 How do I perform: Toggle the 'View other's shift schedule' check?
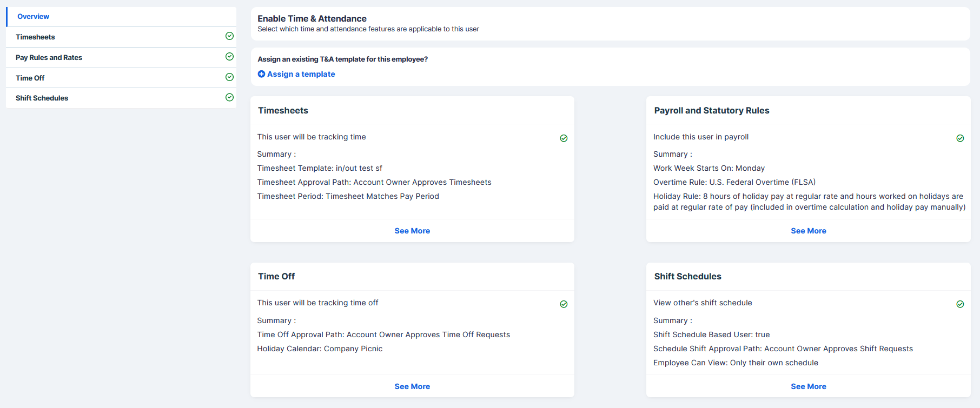(960, 304)
